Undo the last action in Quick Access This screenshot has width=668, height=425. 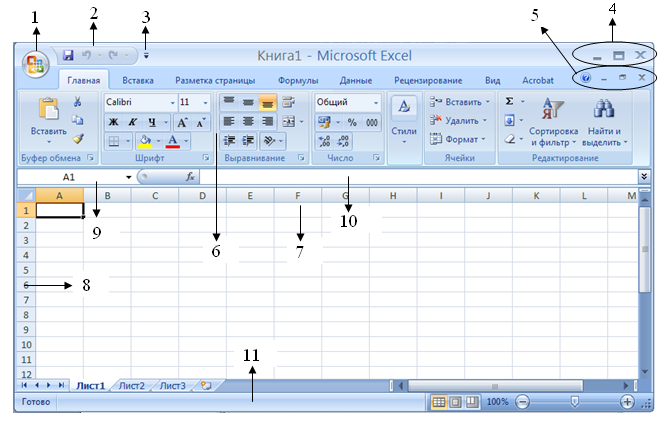click(86, 55)
